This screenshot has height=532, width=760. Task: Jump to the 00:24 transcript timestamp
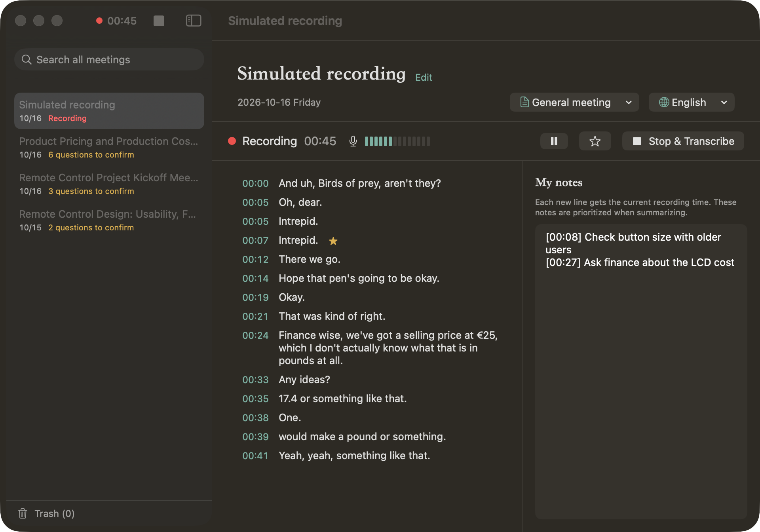point(255,335)
